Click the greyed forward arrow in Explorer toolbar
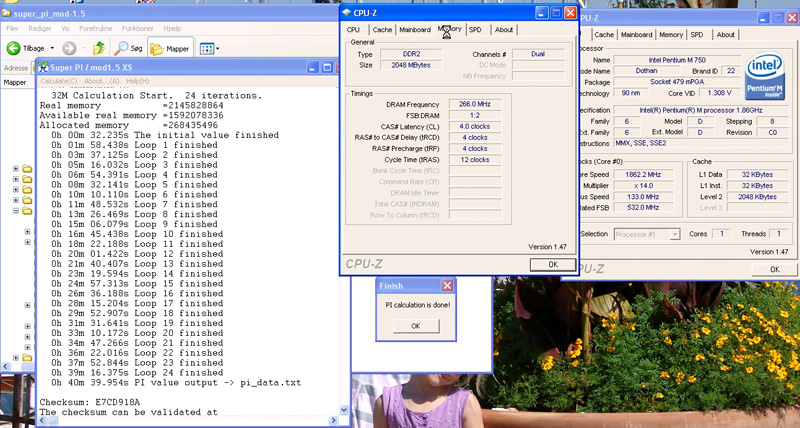Viewport: 800px width, 428px height. [x=69, y=48]
